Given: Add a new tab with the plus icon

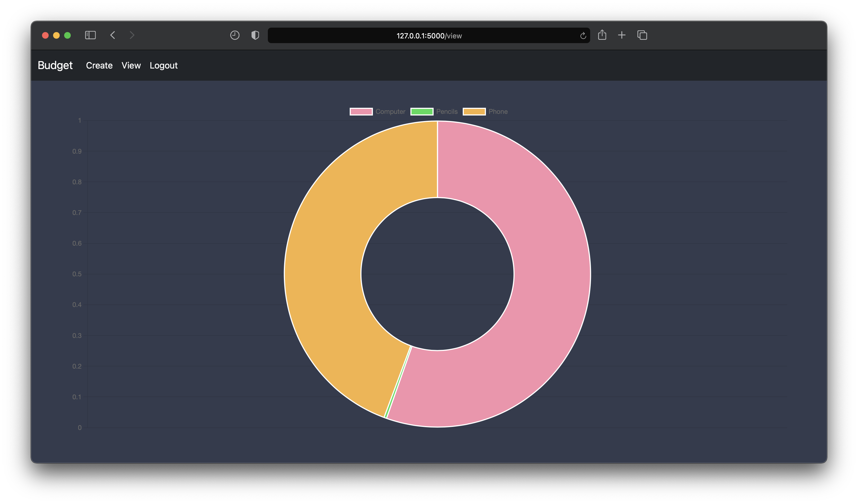Looking at the screenshot, I should click(622, 35).
